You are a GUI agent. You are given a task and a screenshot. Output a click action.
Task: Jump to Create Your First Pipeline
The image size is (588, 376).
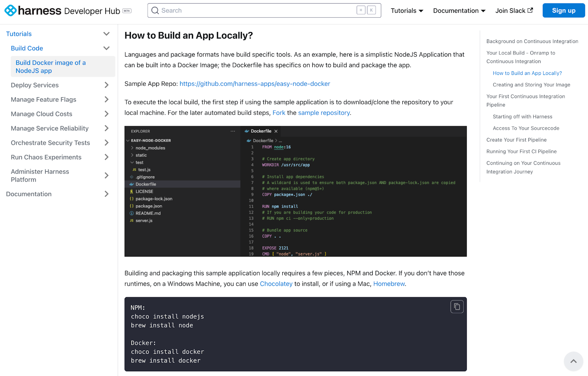(x=516, y=140)
